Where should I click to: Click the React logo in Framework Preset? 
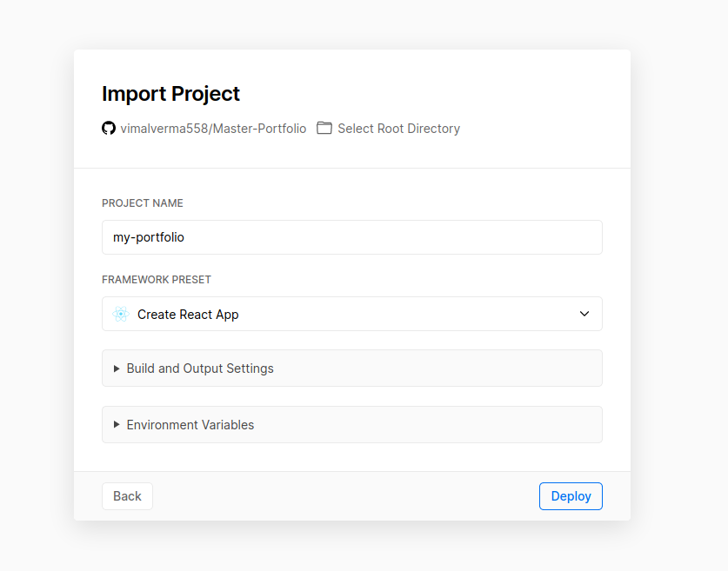coord(121,314)
